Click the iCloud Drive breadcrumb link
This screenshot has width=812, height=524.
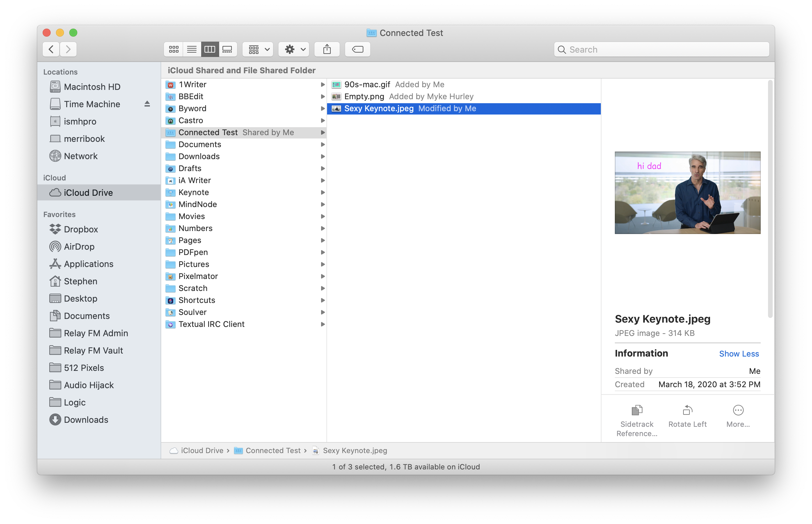(198, 451)
